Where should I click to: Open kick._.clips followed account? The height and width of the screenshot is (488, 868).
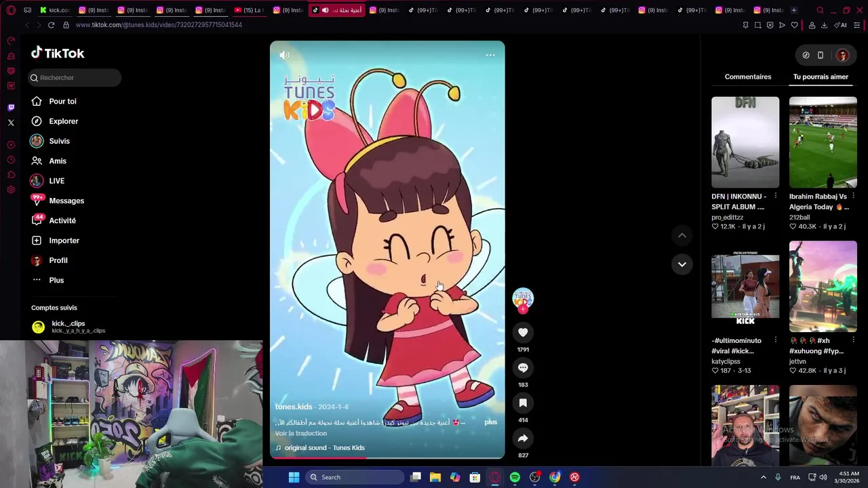(68, 327)
